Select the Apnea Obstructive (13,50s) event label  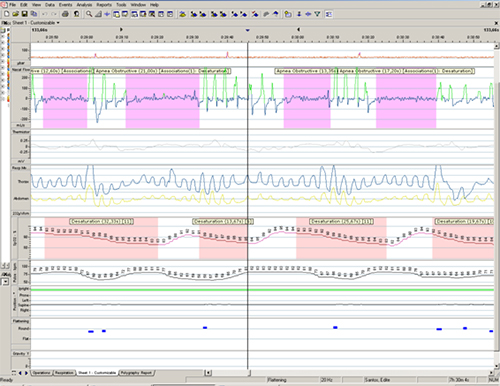tap(306, 71)
